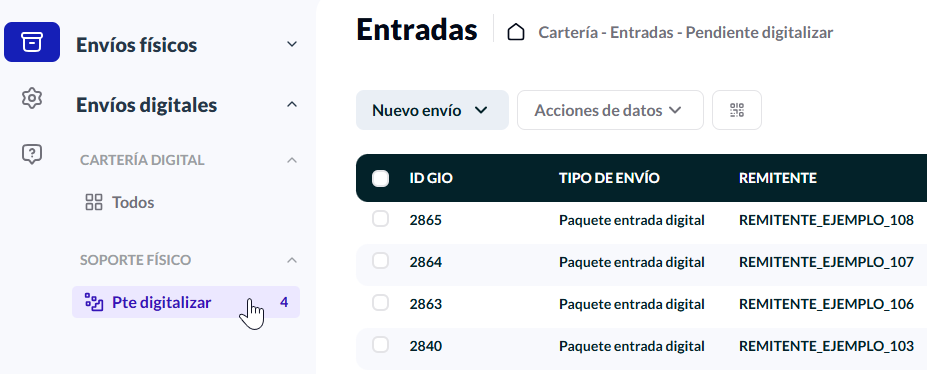Image resolution: width=927 pixels, height=374 pixels.
Task: Open shipment ID 2864 row
Action: point(641,262)
